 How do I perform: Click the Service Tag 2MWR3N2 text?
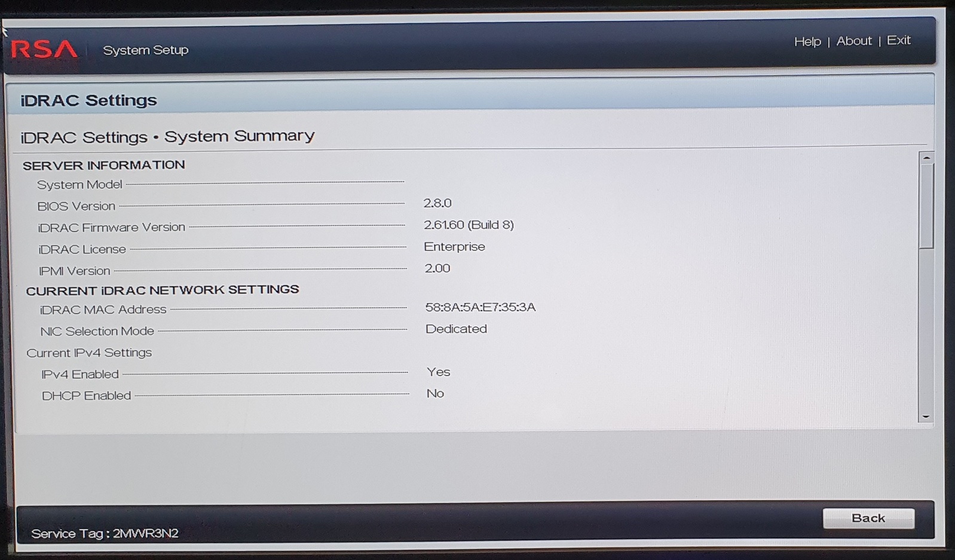point(105,534)
